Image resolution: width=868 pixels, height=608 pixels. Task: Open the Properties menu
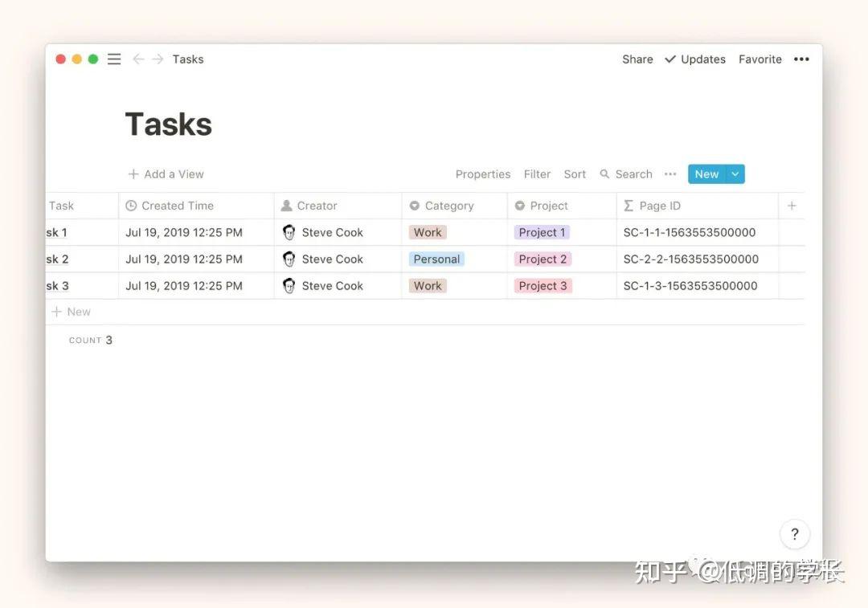[x=483, y=174]
